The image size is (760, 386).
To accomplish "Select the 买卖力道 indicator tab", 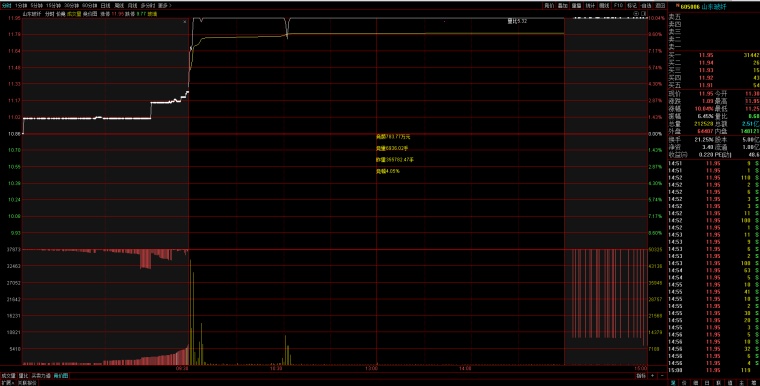I will pyautogui.click(x=41, y=376).
